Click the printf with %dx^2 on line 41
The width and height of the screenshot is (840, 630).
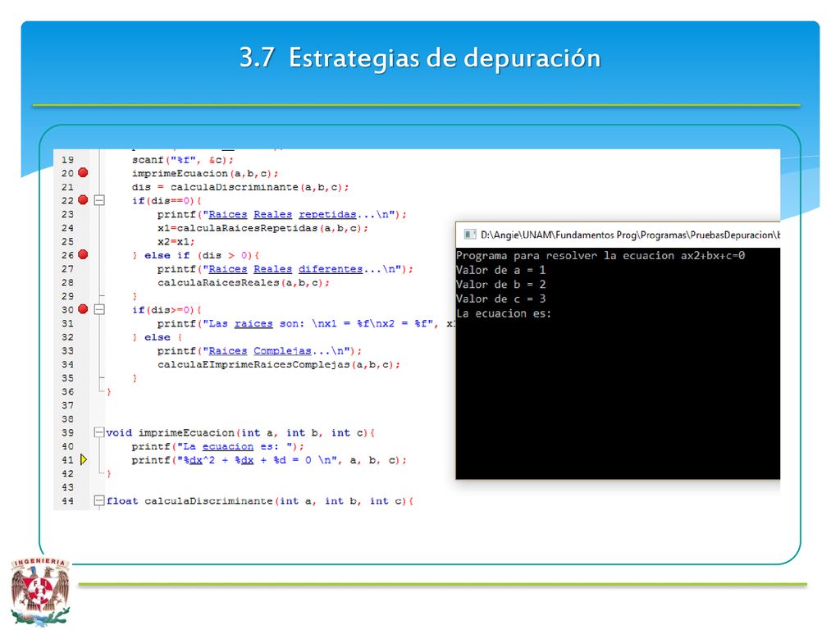coord(269,460)
